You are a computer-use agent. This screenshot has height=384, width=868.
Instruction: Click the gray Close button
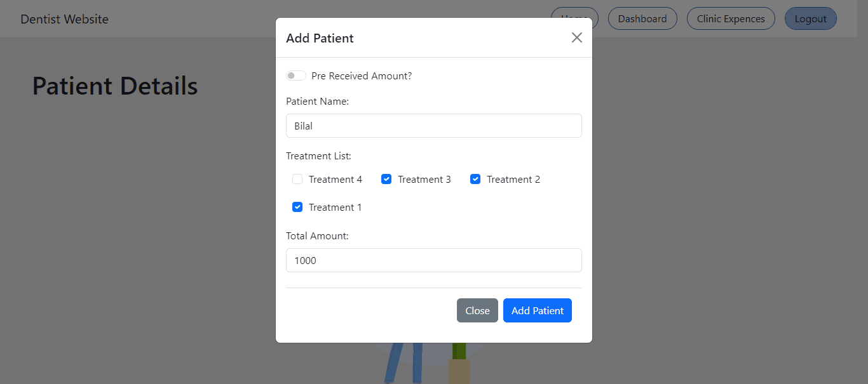pyautogui.click(x=477, y=310)
